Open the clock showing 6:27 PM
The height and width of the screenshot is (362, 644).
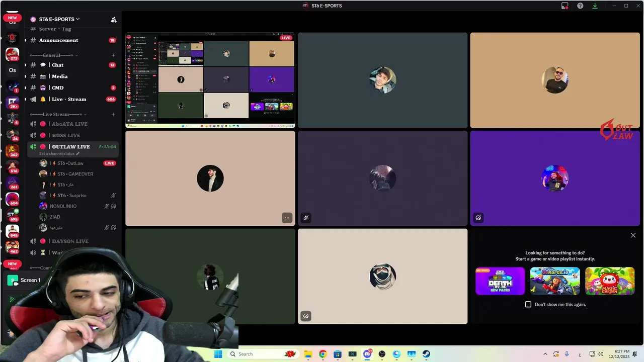coord(619,354)
